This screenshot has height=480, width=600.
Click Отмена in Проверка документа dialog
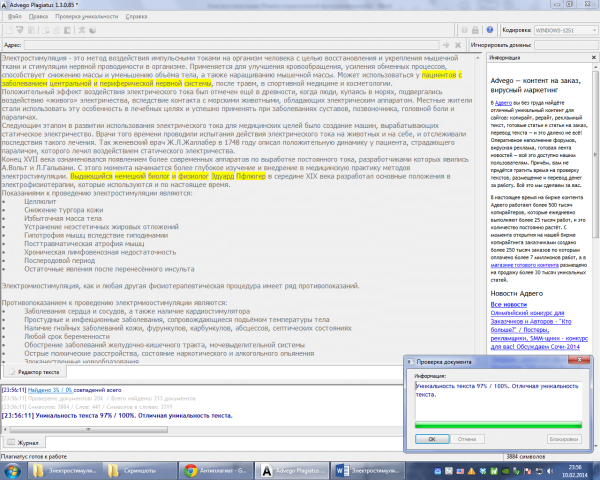pos(467,439)
